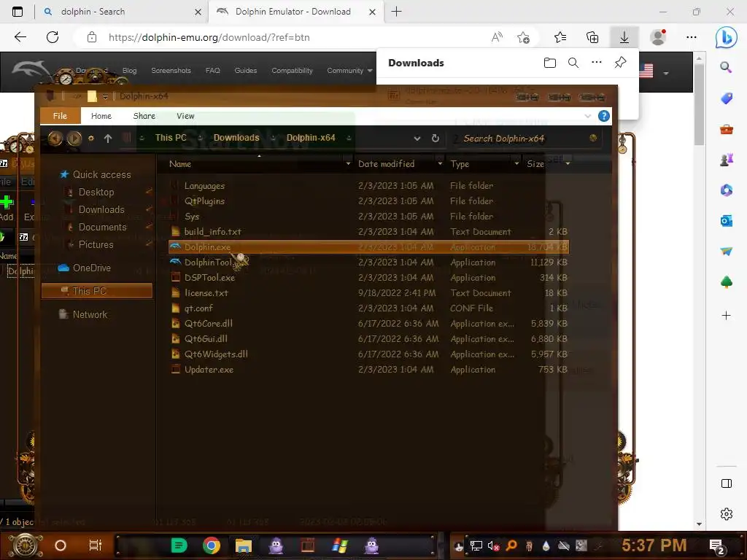Open Edge sidebar Tools briefcase icon
The width and height of the screenshot is (747, 560).
[726, 129]
